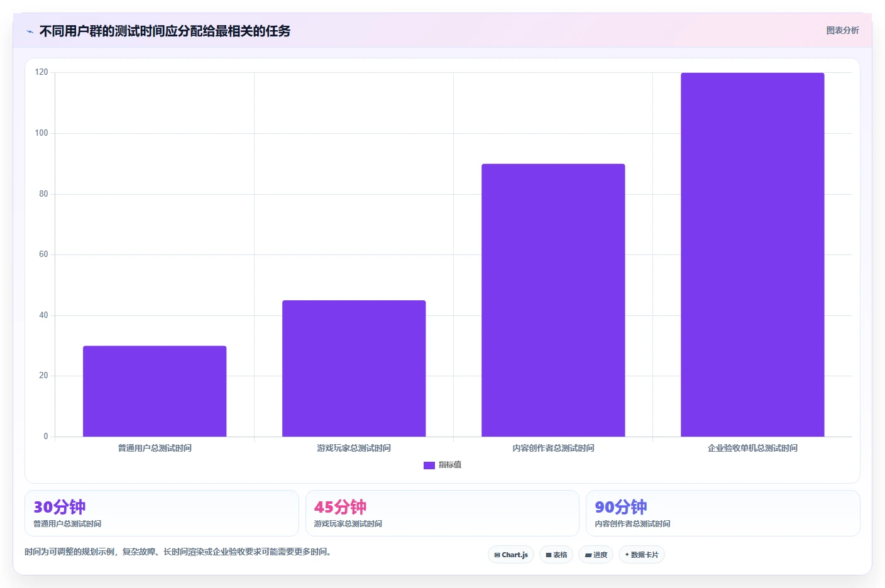Open the 90分钟 data card
Viewport: 885px width, 588px height.
coord(723,513)
